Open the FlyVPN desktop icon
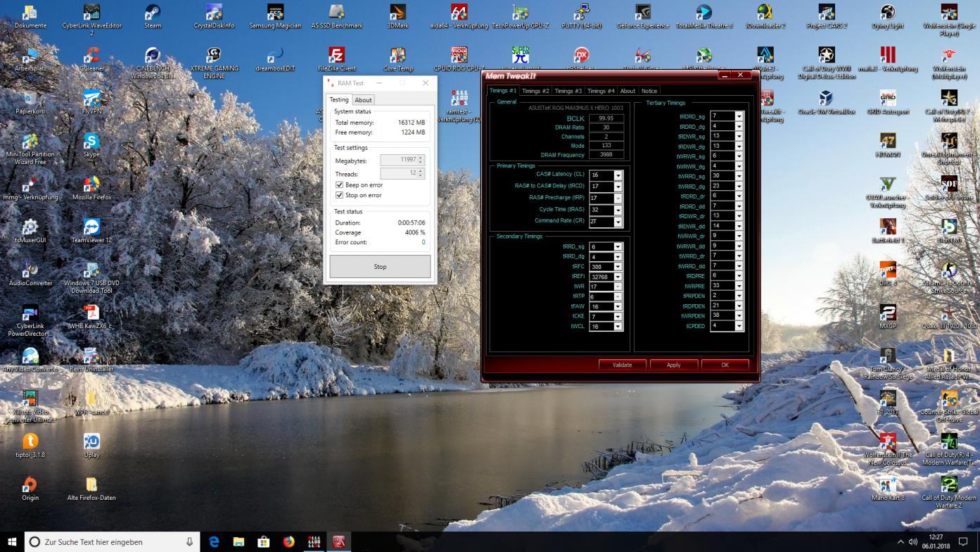The height and width of the screenshot is (552, 980). 91,101
